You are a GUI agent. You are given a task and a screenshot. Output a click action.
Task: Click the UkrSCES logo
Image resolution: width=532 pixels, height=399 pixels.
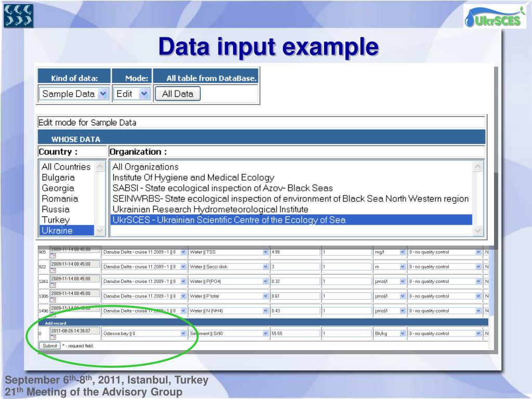coord(495,17)
